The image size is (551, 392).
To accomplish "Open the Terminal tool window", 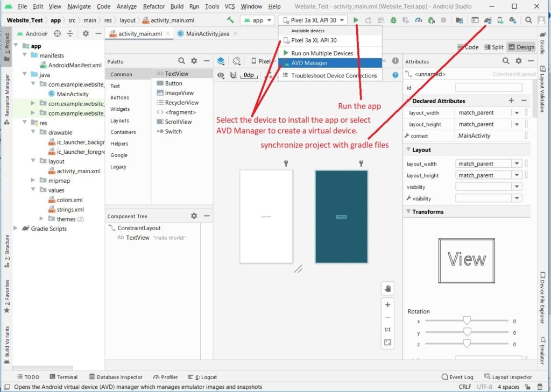I will [x=63, y=377].
